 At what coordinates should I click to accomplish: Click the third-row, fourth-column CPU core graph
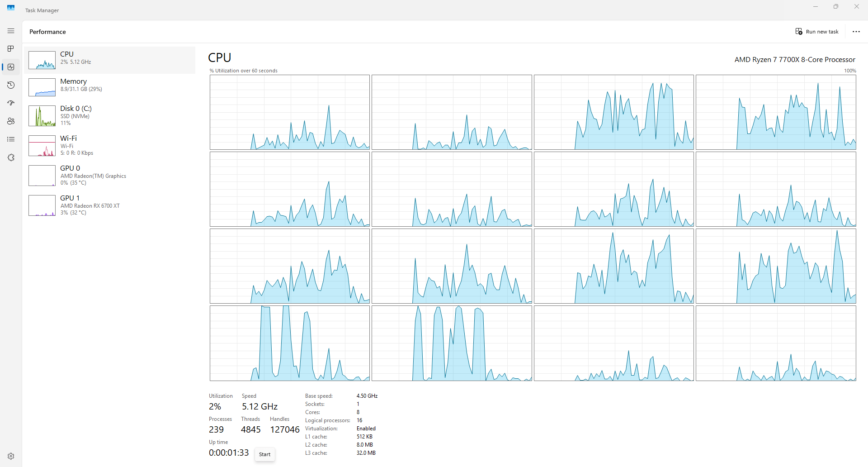click(x=776, y=266)
